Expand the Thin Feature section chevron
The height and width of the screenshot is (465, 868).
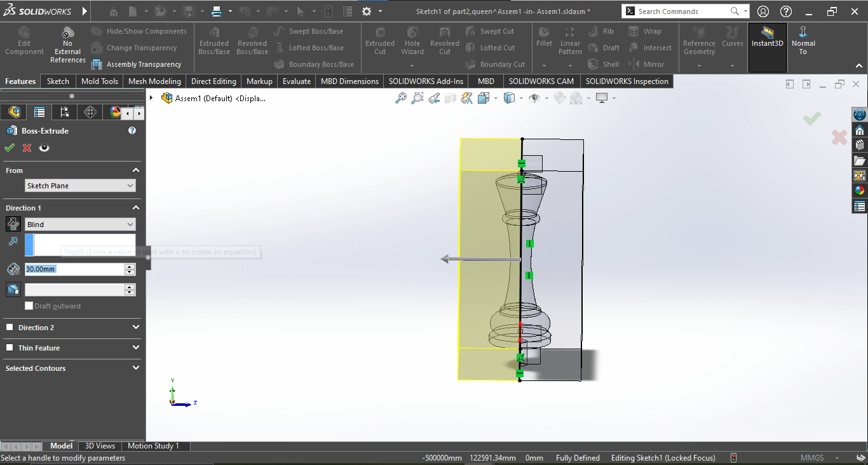pyautogui.click(x=136, y=348)
